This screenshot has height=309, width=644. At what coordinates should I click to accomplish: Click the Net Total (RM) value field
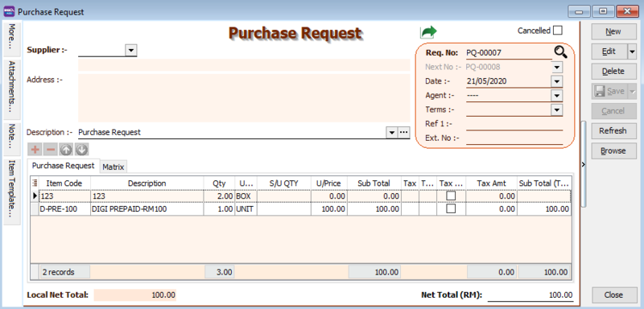click(x=530, y=295)
